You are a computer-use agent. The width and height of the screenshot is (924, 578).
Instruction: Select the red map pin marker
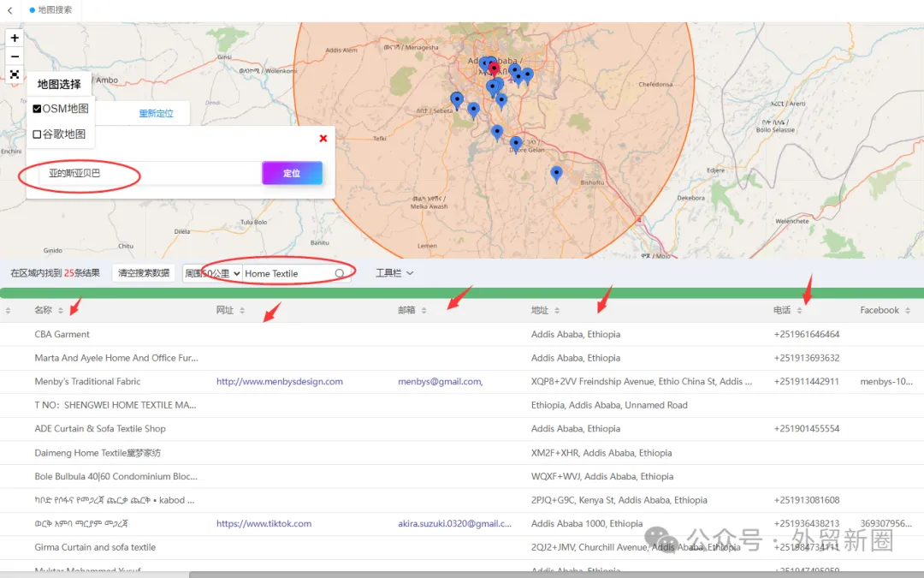click(x=494, y=69)
